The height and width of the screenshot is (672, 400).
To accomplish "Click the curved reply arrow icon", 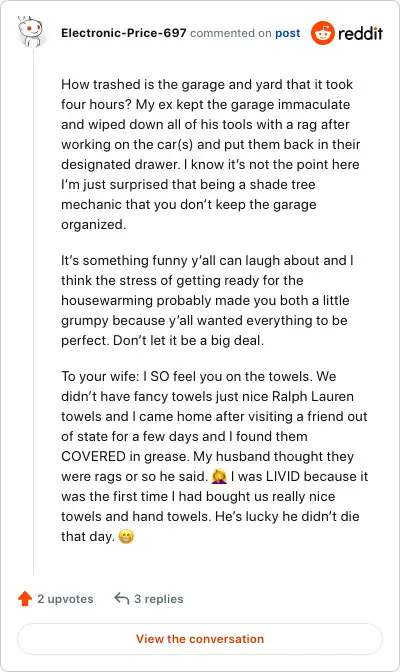I will (122, 598).
